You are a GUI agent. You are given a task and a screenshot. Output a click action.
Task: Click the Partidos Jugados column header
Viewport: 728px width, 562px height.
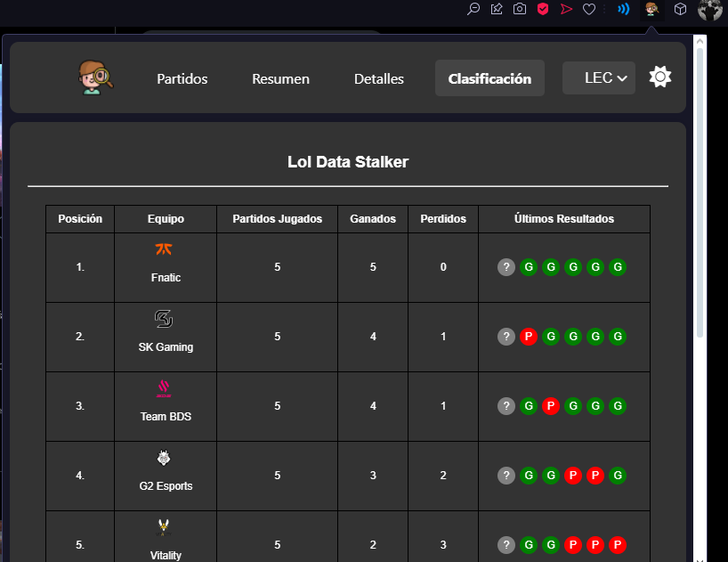click(277, 219)
